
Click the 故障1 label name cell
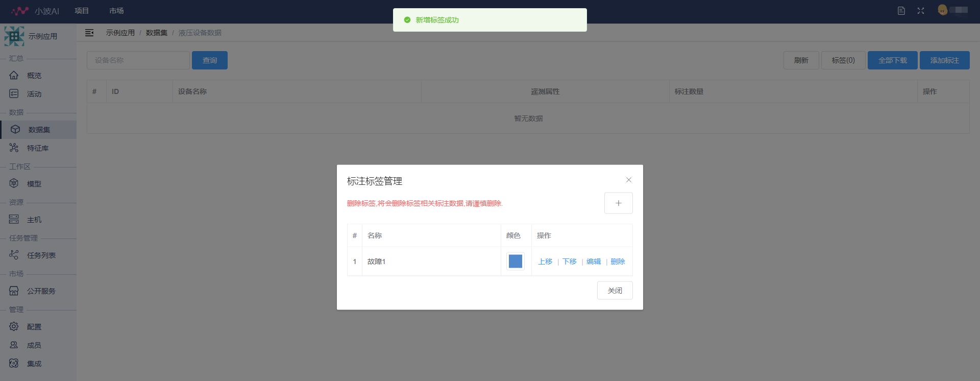[x=431, y=261]
